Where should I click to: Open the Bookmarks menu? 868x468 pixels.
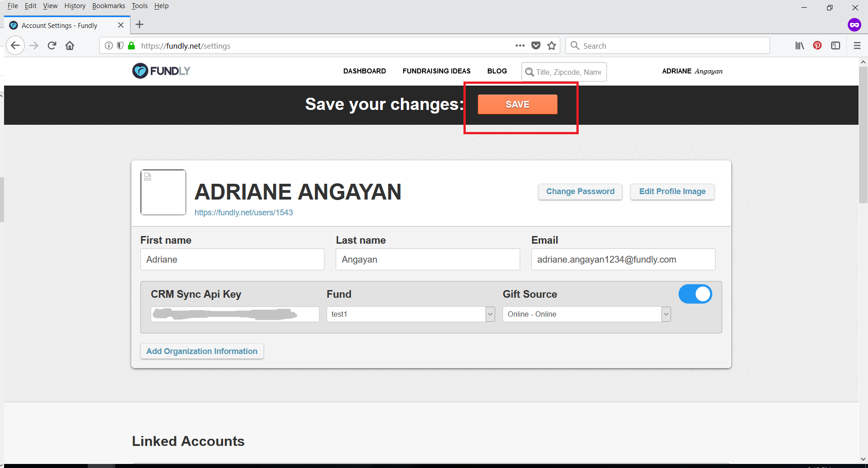point(108,6)
